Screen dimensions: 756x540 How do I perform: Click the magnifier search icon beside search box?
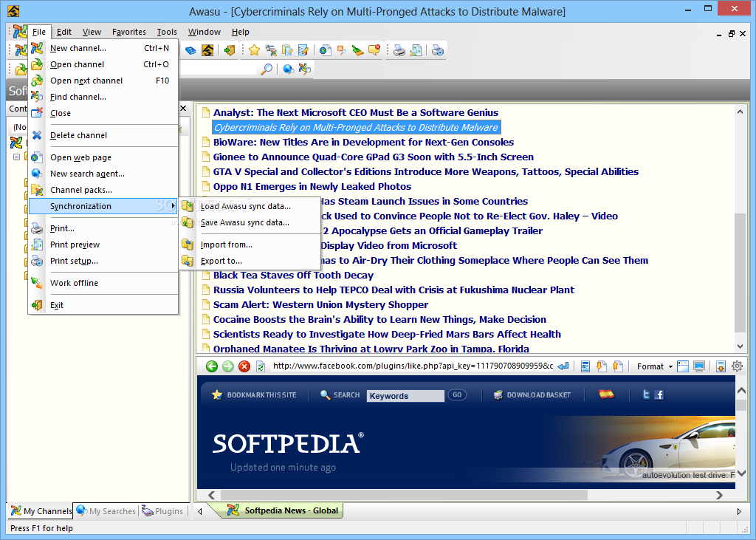click(267, 69)
